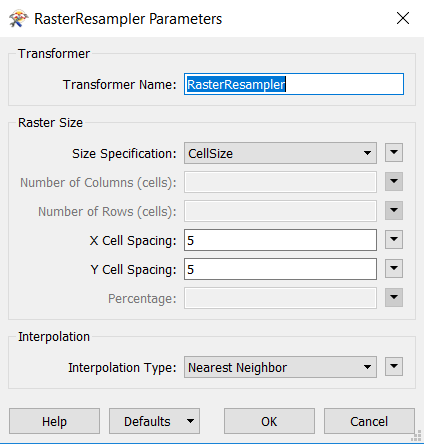Click the Cancel button
This screenshot has width=424, height=444.
[x=369, y=421]
